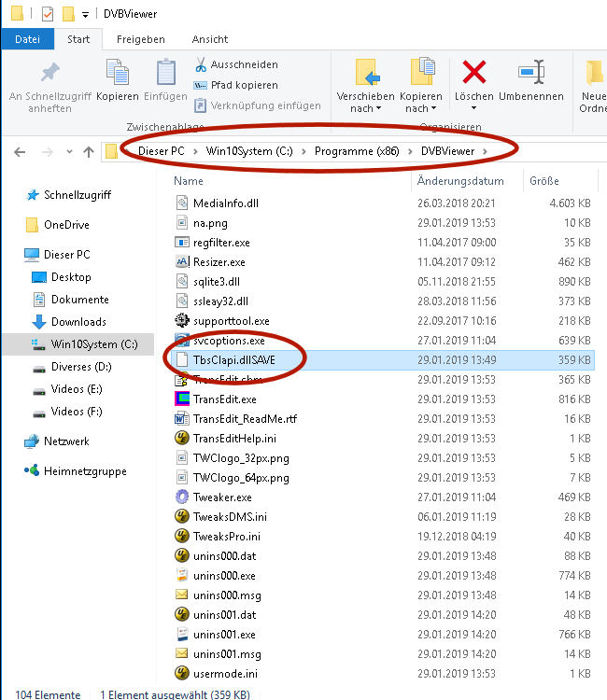Image resolution: width=607 pixels, height=700 pixels.
Task: Click Pfad kopieren in the ribbon
Action: tap(236, 85)
